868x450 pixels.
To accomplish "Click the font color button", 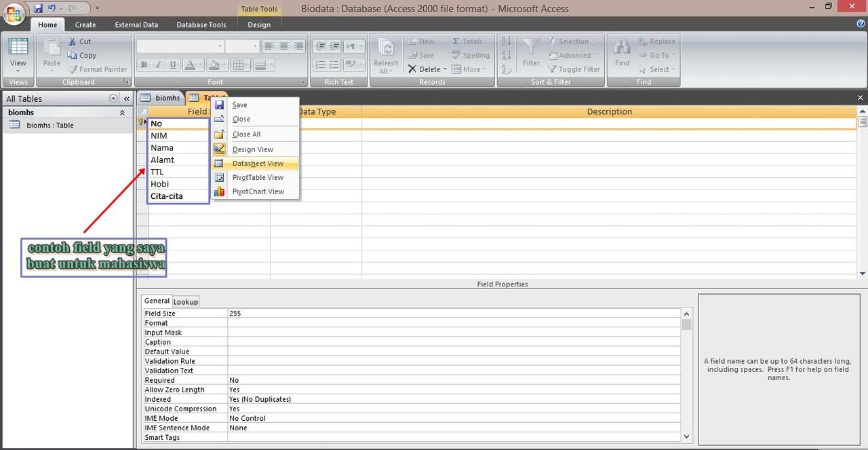I will tap(190, 65).
